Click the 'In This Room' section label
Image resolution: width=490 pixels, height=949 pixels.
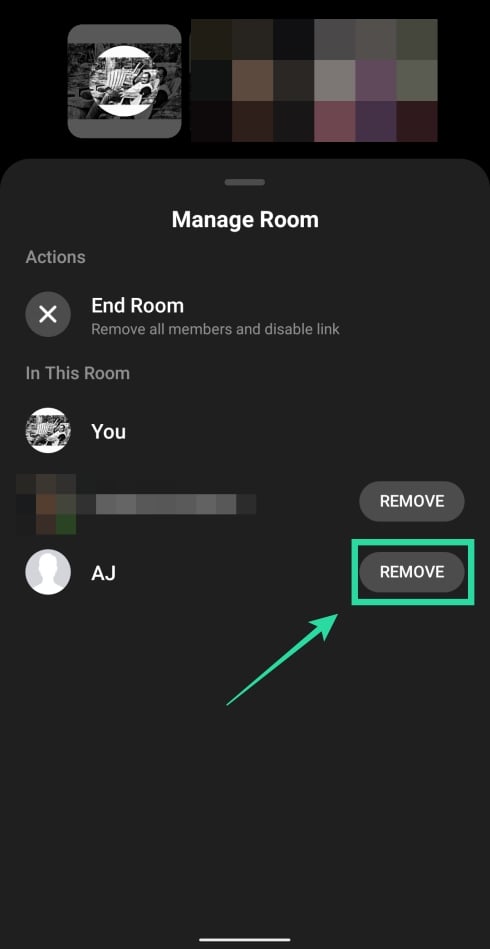pos(77,373)
